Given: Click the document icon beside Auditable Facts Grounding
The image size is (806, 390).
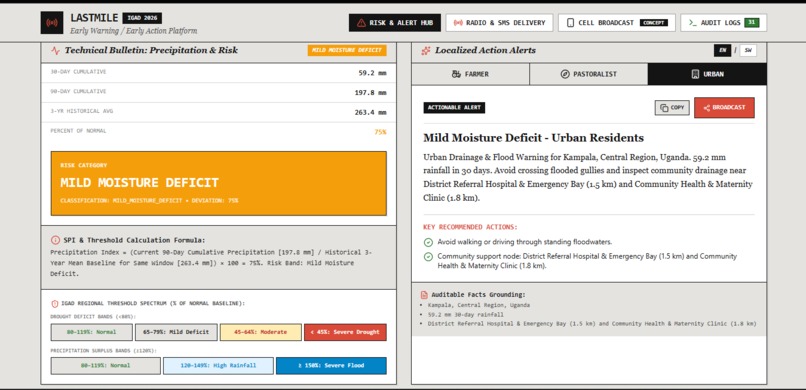Looking at the screenshot, I should point(424,295).
